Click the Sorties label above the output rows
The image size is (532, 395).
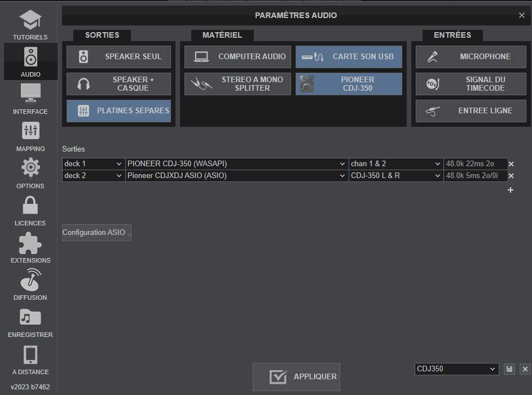click(73, 149)
